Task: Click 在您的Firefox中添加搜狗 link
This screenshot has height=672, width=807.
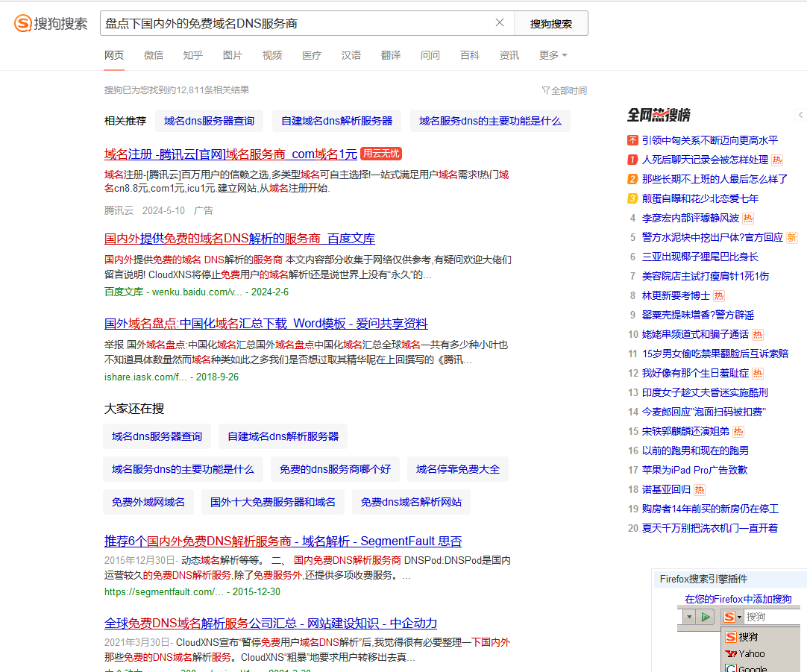Action: pyautogui.click(x=738, y=599)
